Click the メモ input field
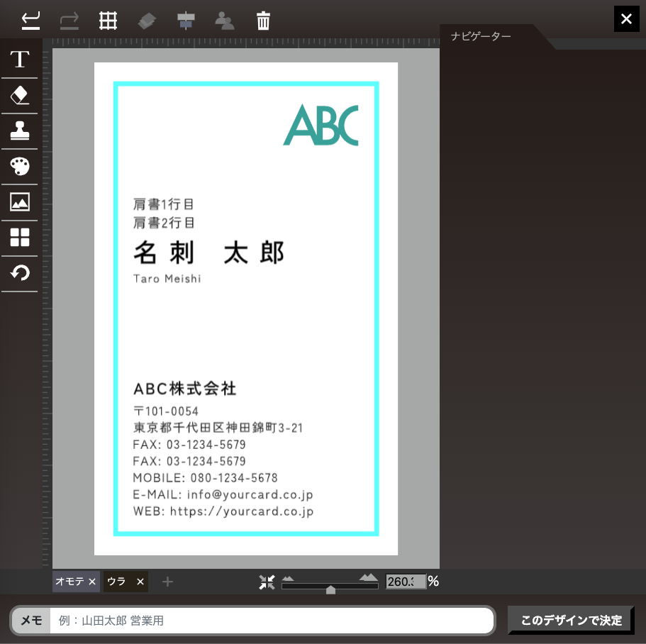The image size is (646, 644). pos(272,620)
